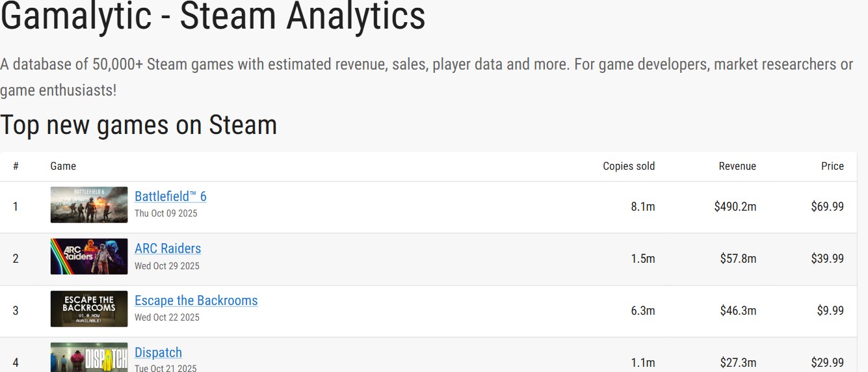The height and width of the screenshot is (372, 868).
Task: Click the Dispatch cover thumbnail
Action: [89, 358]
